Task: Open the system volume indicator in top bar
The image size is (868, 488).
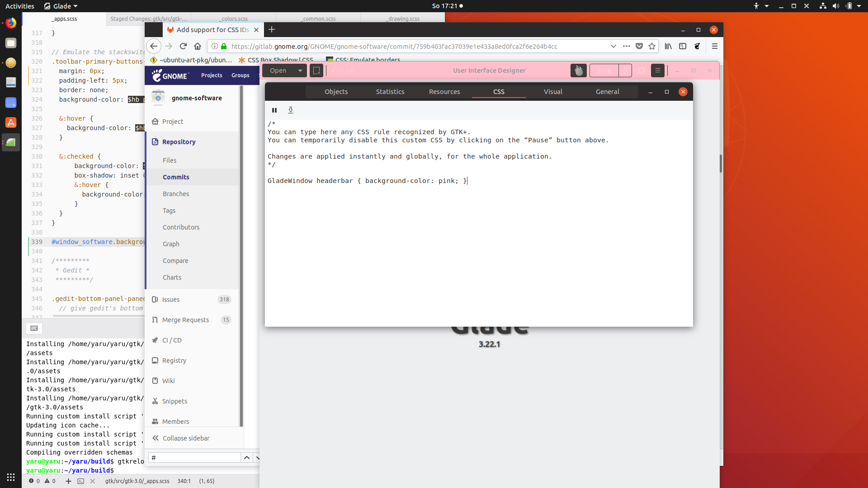Action: (x=835, y=6)
